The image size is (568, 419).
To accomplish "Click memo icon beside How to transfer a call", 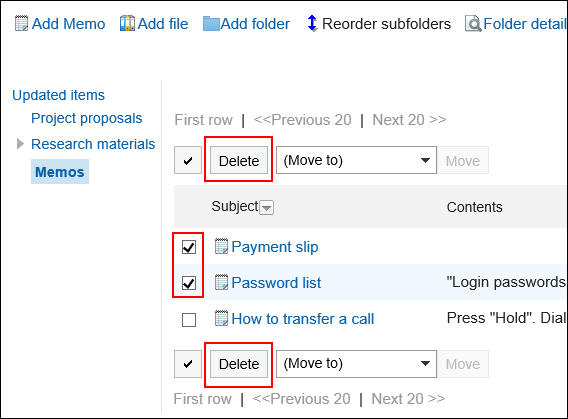I will pos(221,318).
